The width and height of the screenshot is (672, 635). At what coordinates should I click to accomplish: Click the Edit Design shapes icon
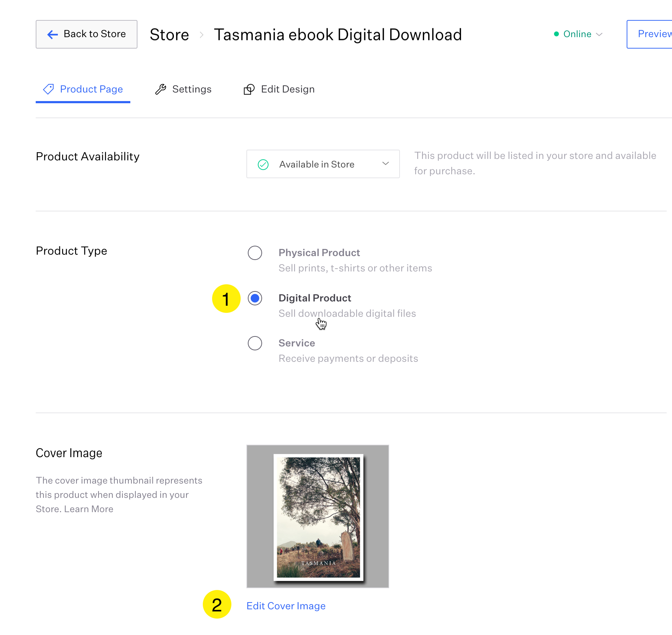pos(249,89)
